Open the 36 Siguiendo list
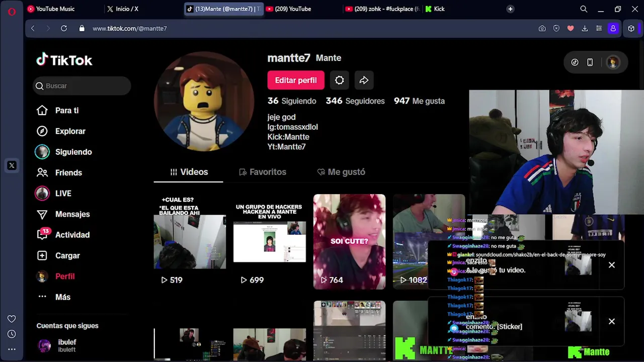Screen dimensions: 644x362 [292, 101]
